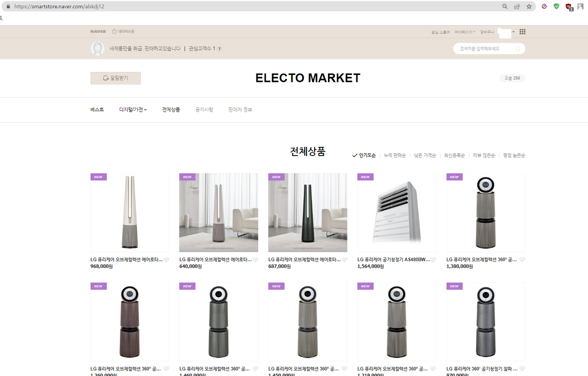
Task: Click the 968,000원 price text
Action: pyautogui.click(x=102, y=266)
